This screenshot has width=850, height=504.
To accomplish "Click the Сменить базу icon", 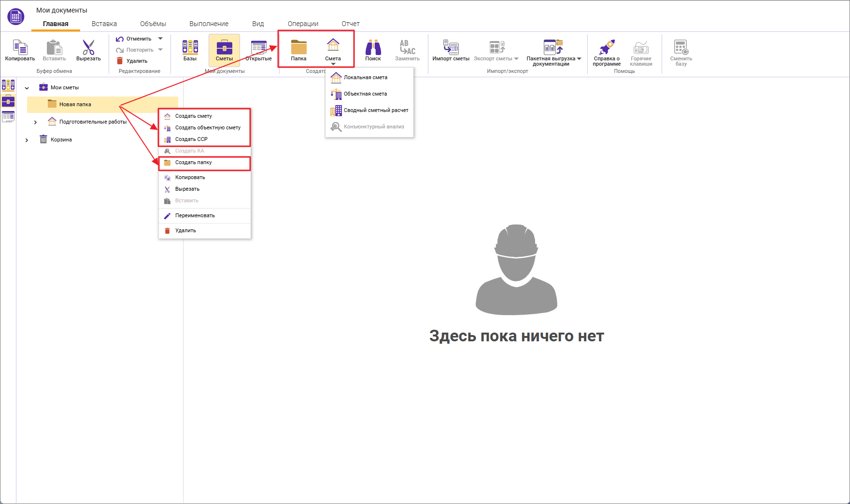I will tap(681, 50).
